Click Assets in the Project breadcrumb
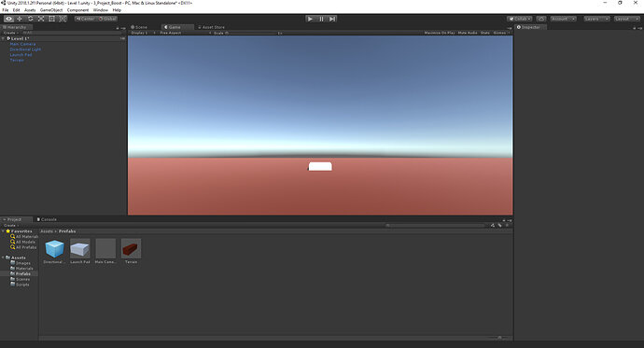This screenshot has width=644, height=348. click(x=47, y=231)
